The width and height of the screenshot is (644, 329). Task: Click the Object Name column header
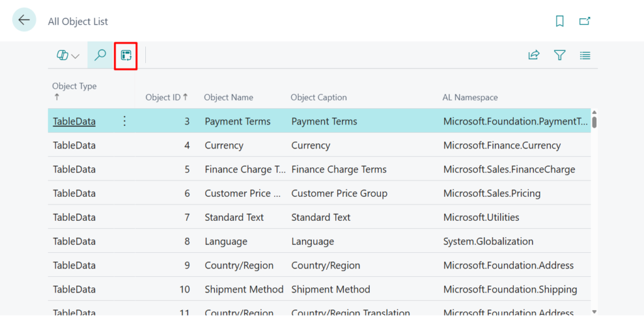click(228, 98)
